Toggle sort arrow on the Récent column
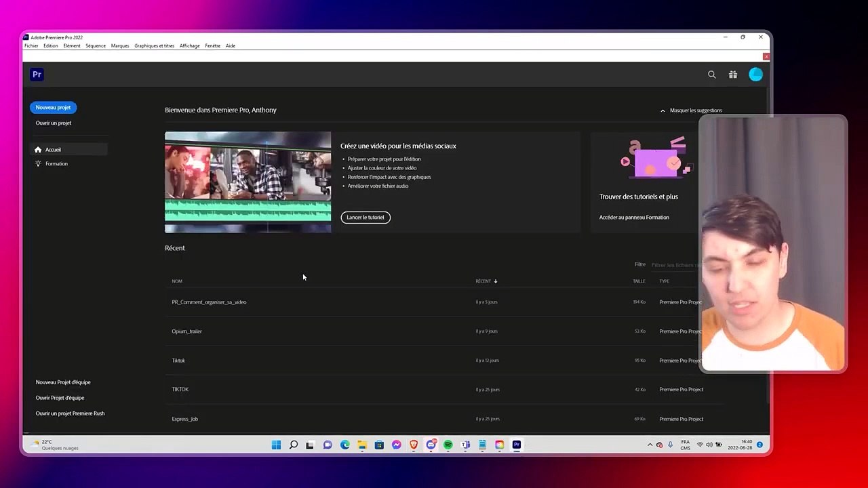Image resolution: width=868 pixels, height=488 pixels. pos(496,281)
